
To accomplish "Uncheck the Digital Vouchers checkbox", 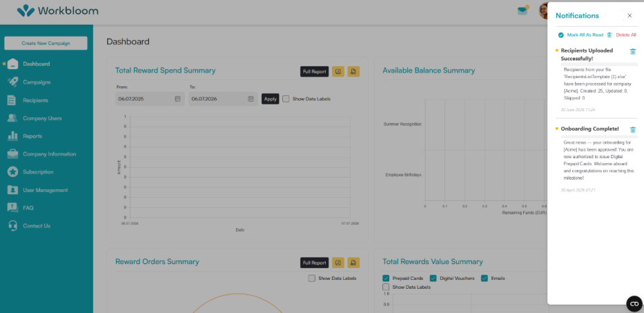I will (x=433, y=278).
